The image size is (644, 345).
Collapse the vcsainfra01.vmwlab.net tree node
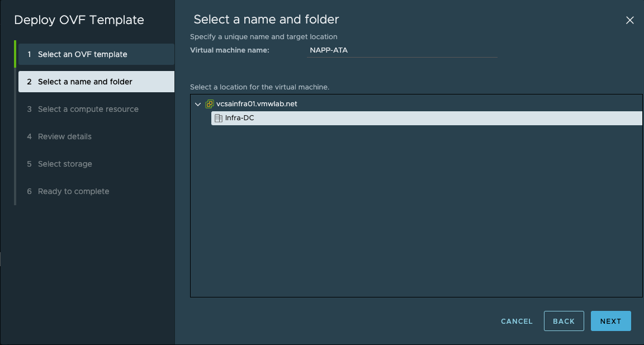click(x=197, y=105)
